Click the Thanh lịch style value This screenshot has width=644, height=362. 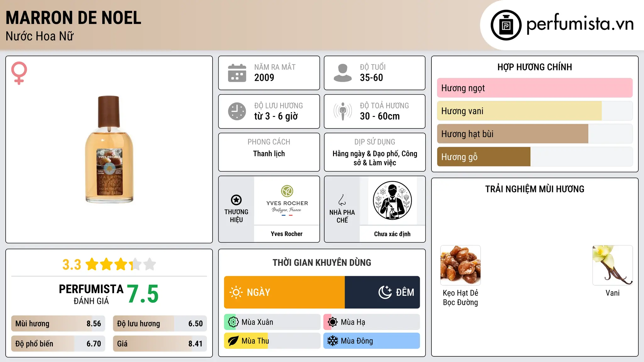pos(269,154)
